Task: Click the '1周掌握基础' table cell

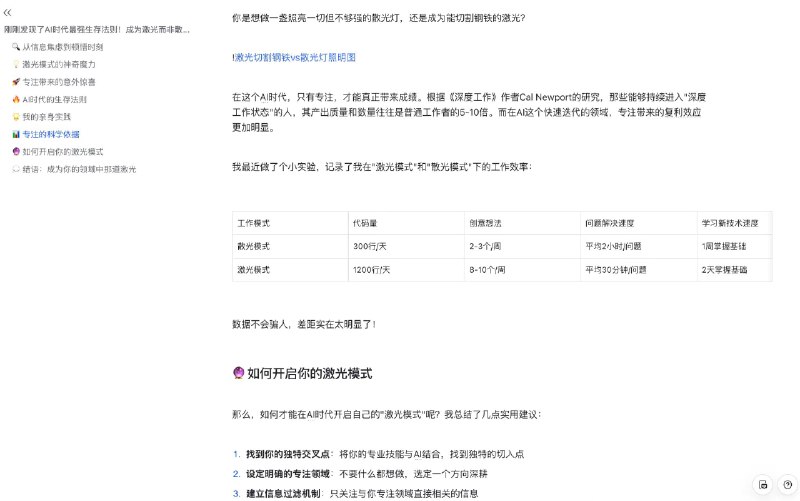Action: coord(734,246)
